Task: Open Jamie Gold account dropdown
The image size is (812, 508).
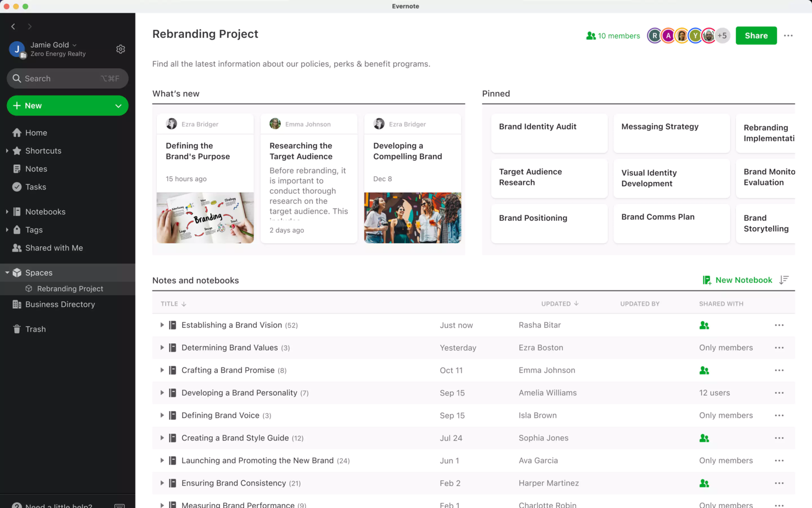Action: [54, 44]
